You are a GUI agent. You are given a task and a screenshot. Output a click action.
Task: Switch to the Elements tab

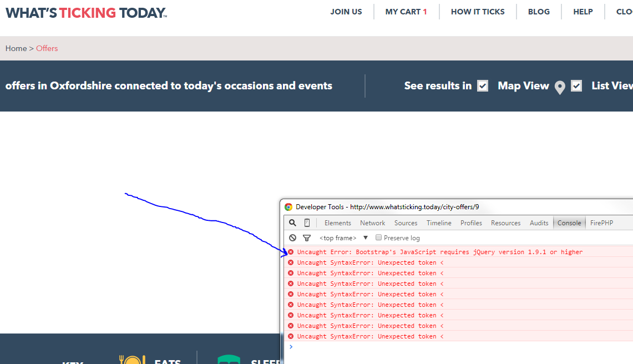pyautogui.click(x=337, y=223)
